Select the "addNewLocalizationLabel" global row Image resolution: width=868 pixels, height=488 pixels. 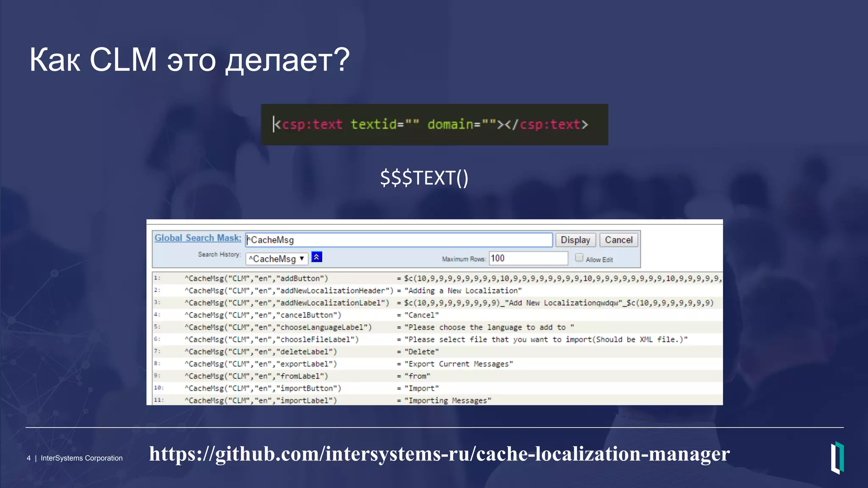(437, 303)
